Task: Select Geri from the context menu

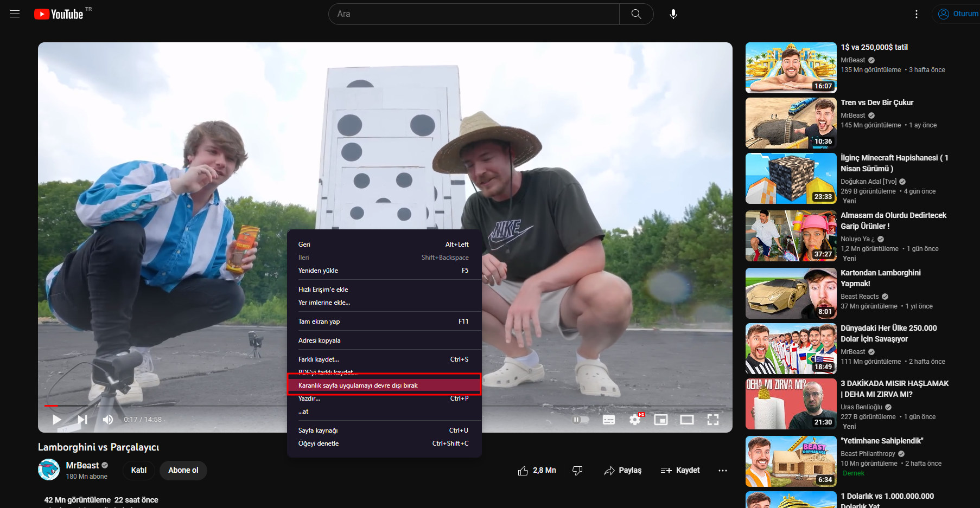Action: click(384, 245)
